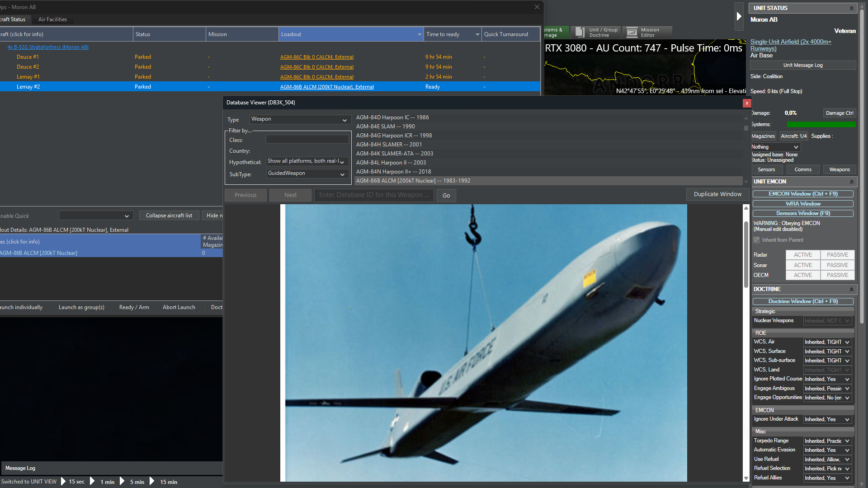The width and height of the screenshot is (868, 488).
Task: Set Radar to ACTIVE
Action: pos(803,255)
